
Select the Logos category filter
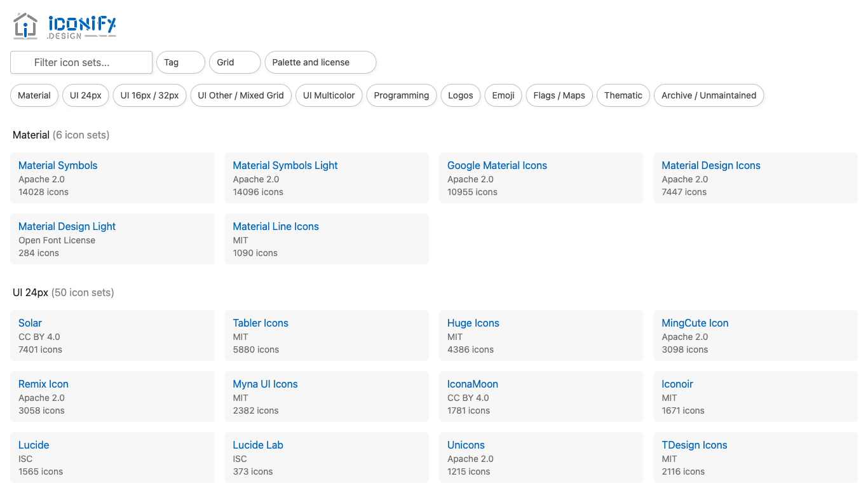[x=461, y=95]
